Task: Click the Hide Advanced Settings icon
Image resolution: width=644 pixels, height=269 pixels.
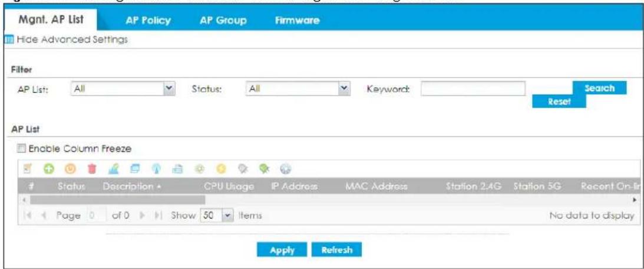Action: pos(8,40)
